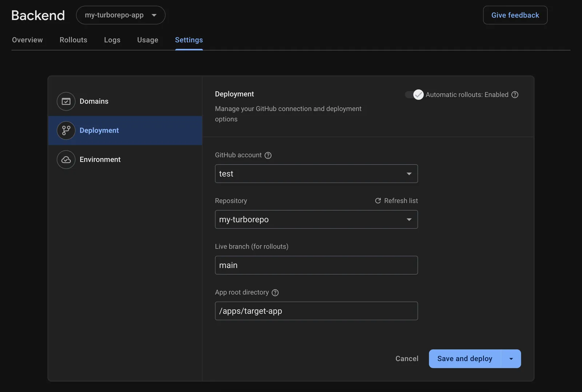Refresh the repository list using refresh icon

tap(378, 201)
